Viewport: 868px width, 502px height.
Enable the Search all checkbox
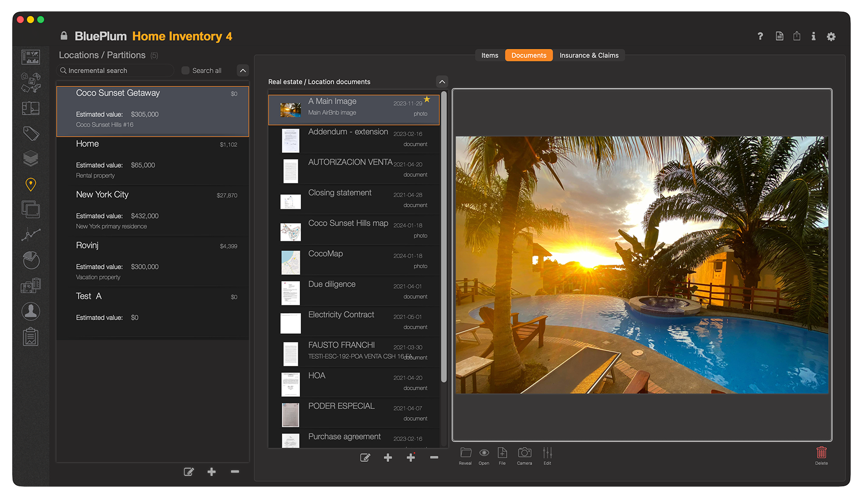(x=185, y=71)
